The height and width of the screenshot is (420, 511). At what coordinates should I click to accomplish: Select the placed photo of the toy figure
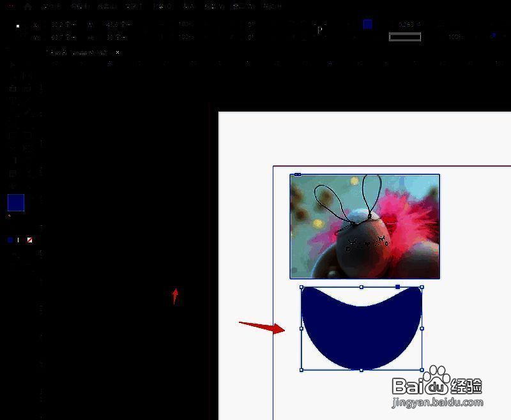(x=365, y=226)
